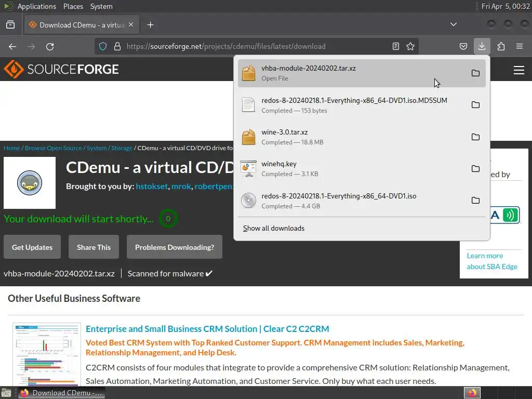Screen dimensions: 532x399
Task: Click the Firefox workspace switcher icon
Action: click(472, 393)
